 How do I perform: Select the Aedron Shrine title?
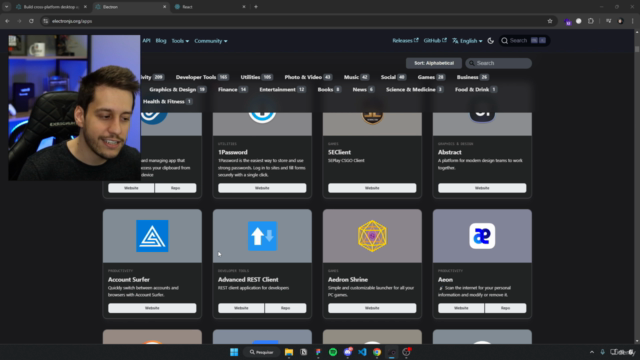pos(348,280)
